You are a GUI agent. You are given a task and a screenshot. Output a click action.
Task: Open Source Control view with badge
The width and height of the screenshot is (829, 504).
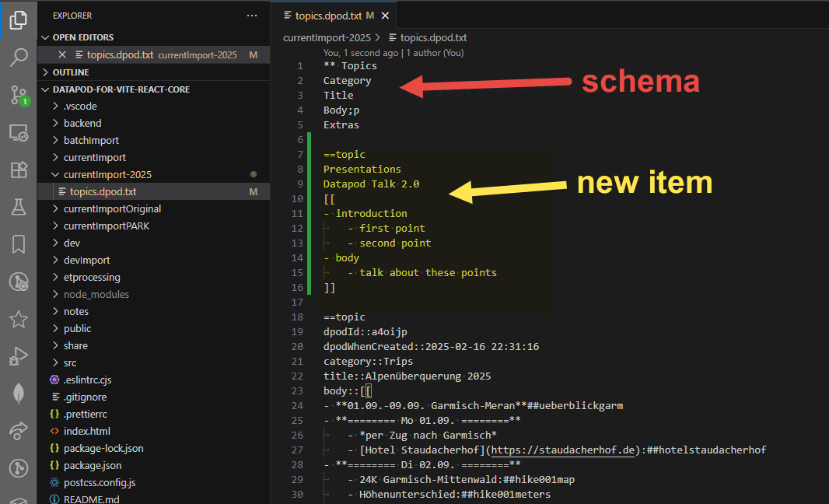[x=19, y=95]
